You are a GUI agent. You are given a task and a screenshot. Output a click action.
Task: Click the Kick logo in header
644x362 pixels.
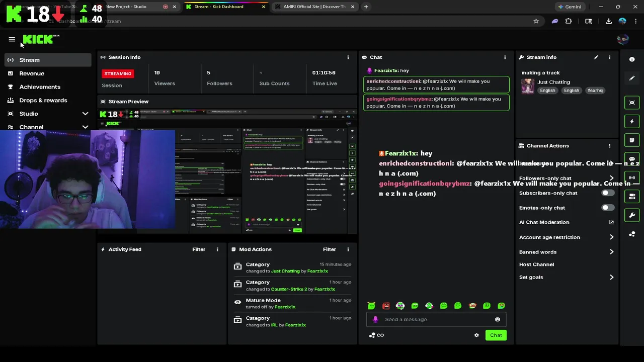point(41,39)
